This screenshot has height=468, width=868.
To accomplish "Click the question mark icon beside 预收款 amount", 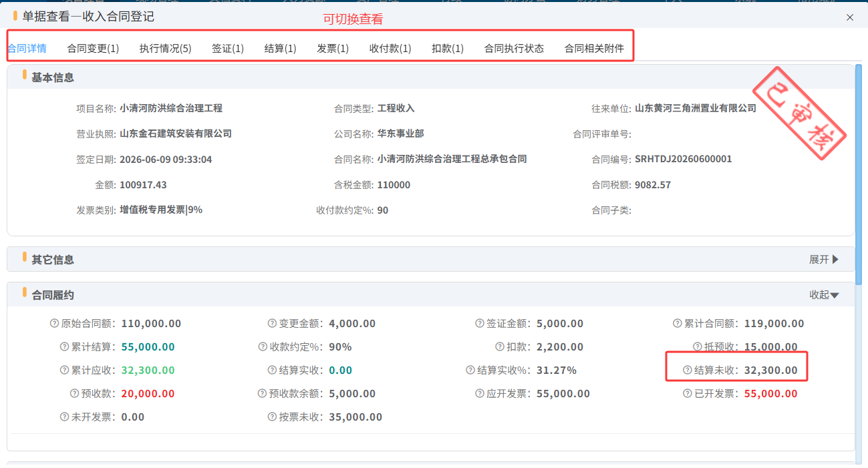I will pos(75,393).
